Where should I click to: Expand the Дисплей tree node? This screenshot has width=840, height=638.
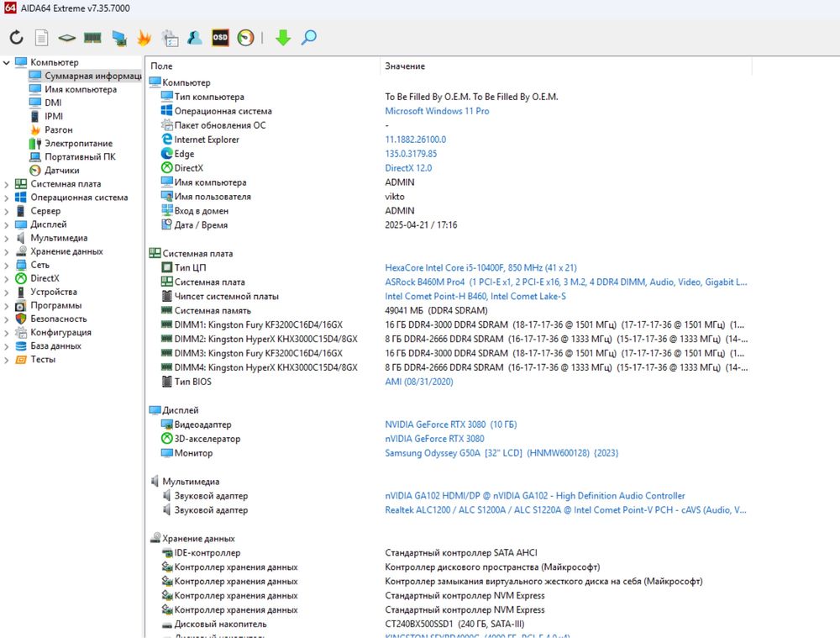pos(7,224)
